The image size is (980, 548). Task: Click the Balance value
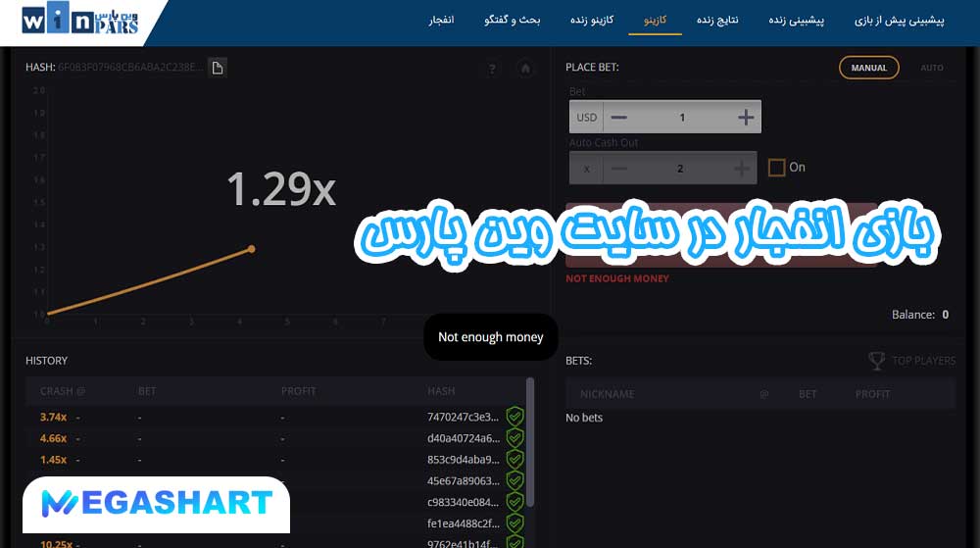(x=945, y=315)
